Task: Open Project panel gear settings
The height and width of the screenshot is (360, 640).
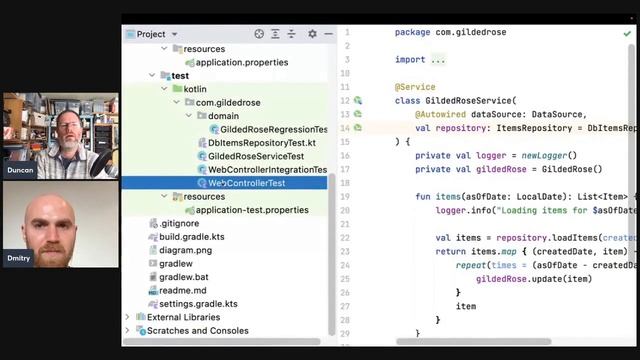Action: [x=312, y=34]
